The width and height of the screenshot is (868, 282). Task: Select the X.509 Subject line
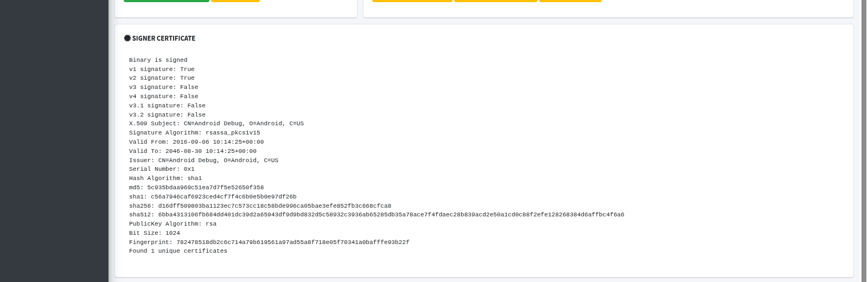click(216, 124)
